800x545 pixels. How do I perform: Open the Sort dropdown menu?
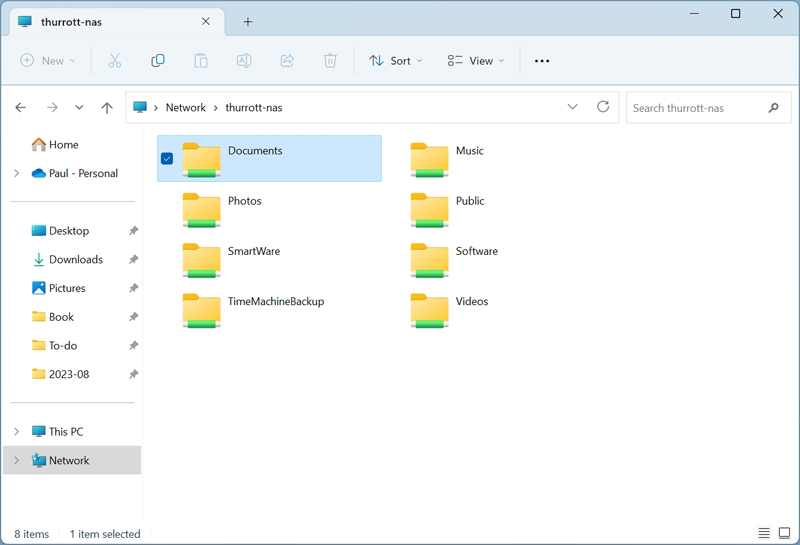pyautogui.click(x=396, y=61)
